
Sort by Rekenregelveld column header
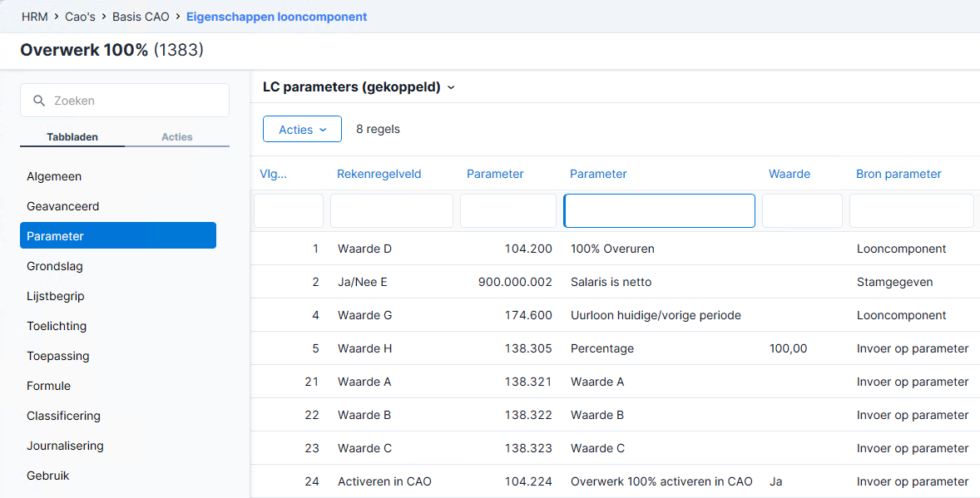379,174
